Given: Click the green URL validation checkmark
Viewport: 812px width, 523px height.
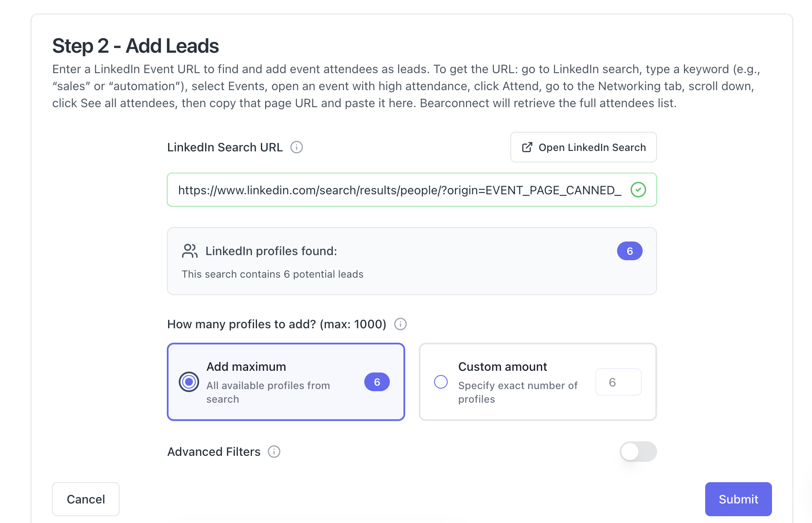Looking at the screenshot, I should [638, 190].
